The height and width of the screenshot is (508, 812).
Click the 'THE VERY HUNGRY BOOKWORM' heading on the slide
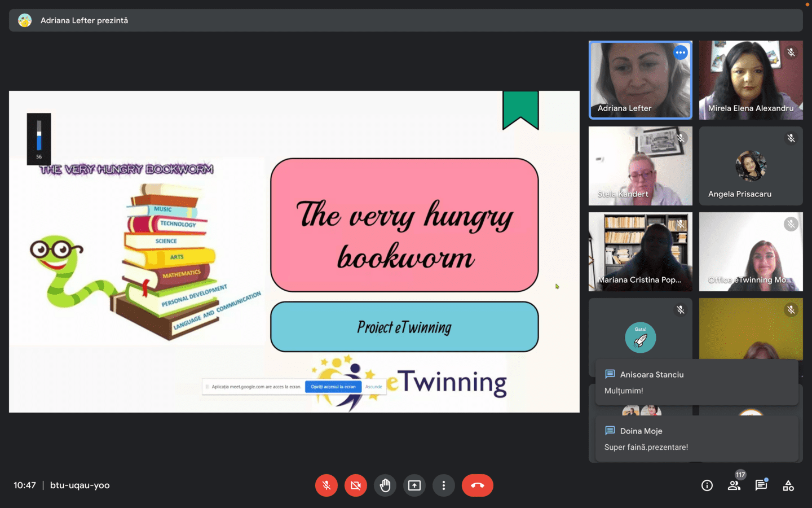click(126, 169)
